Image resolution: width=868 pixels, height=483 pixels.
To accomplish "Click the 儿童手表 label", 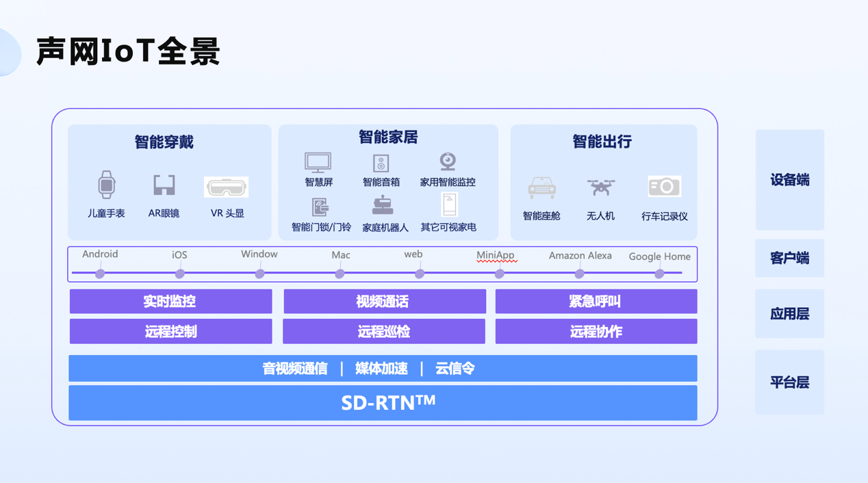I will [x=106, y=213].
